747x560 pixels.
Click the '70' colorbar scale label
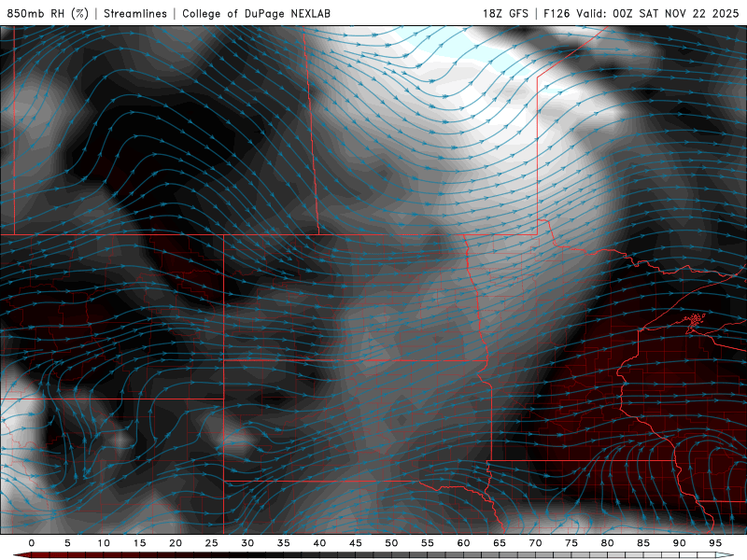point(535,543)
